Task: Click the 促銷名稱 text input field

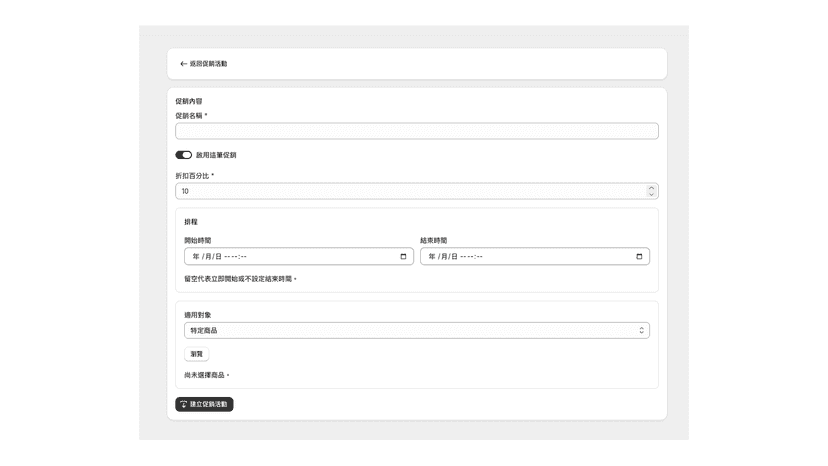Action: [x=417, y=131]
